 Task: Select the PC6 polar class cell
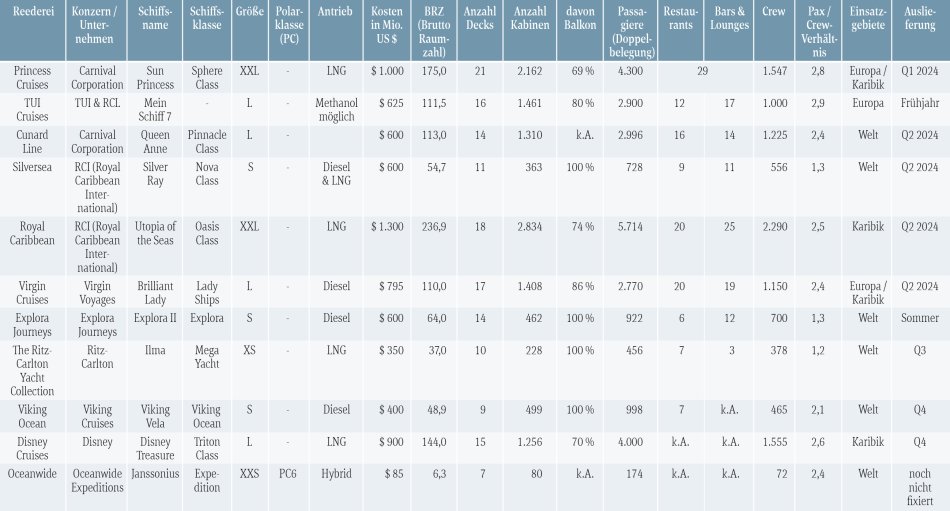point(288,474)
